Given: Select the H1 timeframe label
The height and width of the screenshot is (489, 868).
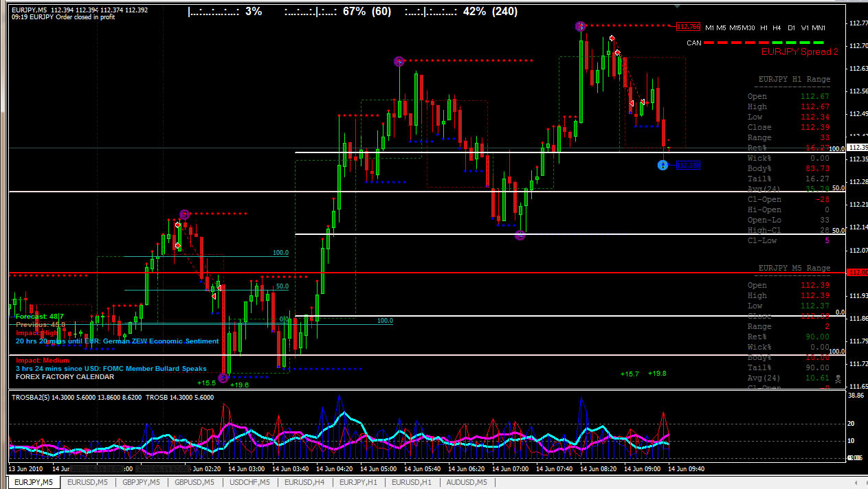Looking at the screenshot, I should (x=764, y=28).
